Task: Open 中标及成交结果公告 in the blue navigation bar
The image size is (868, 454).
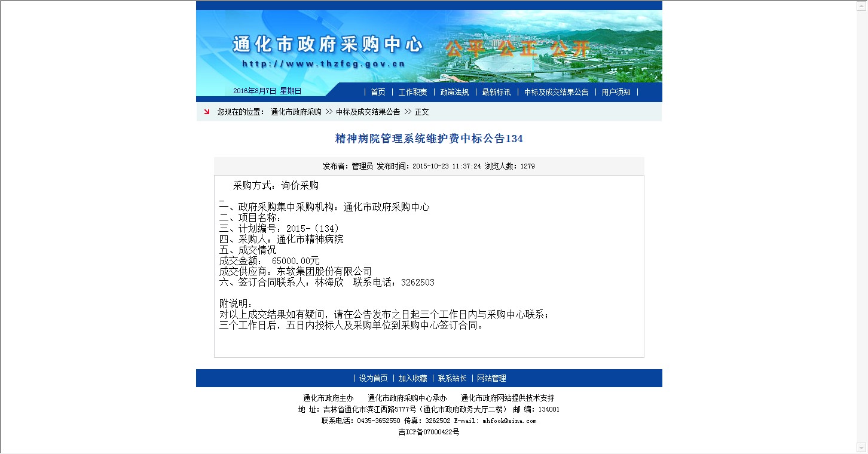Action: click(x=556, y=92)
